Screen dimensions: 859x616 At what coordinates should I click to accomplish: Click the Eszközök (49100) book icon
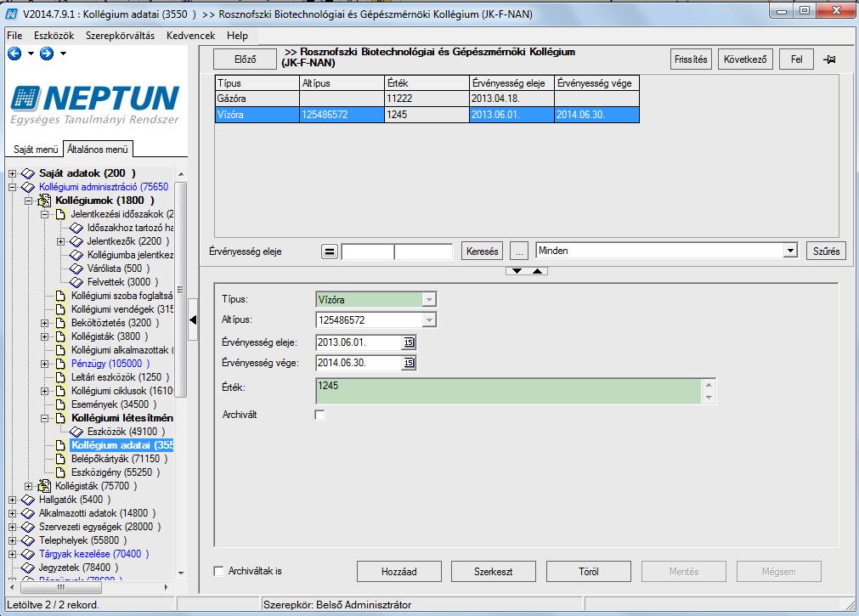(x=76, y=432)
